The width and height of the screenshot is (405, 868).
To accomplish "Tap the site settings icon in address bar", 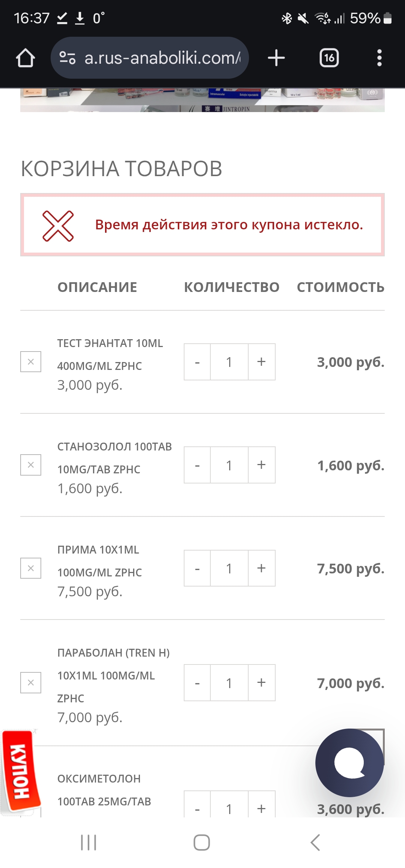I will point(67,58).
